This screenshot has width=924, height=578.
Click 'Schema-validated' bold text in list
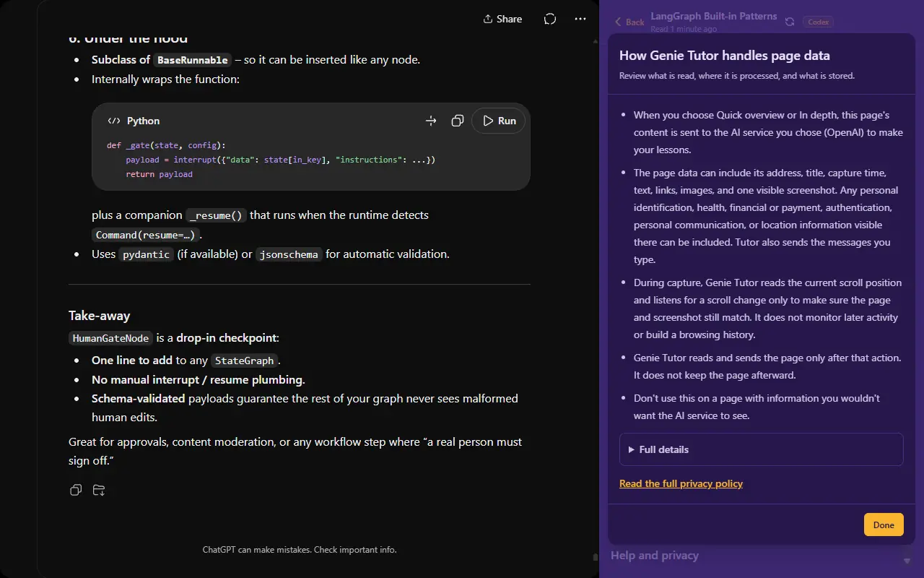[x=139, y=399]
